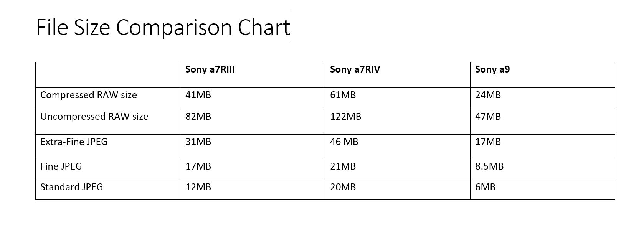Viewport: 644px width, 234px height.
Task: Click the Standard JPEG row label
Action: pyautogui.click(x=72, y=187)
